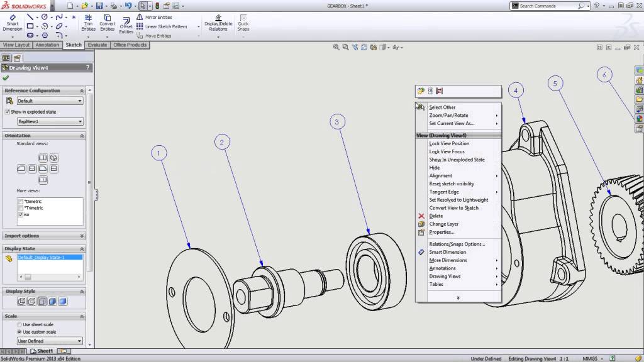Collapse the Display State section
This screenshot has height=362, width=644.
pos(82,249)
